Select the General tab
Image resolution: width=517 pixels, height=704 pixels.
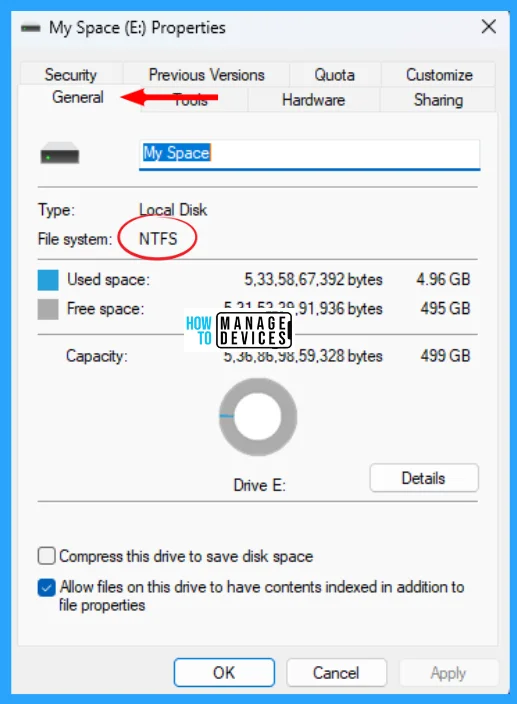pos(78,97)
